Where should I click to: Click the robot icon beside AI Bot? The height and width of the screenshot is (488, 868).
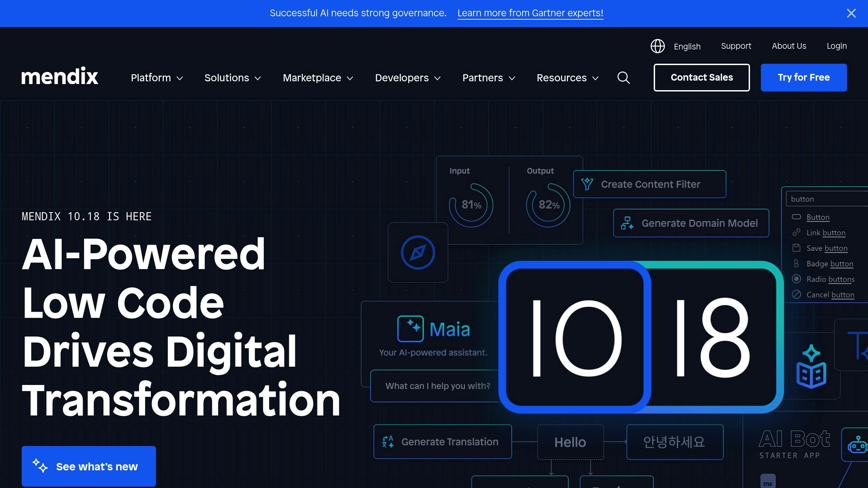pyautogui.click(x=857, y=445)
